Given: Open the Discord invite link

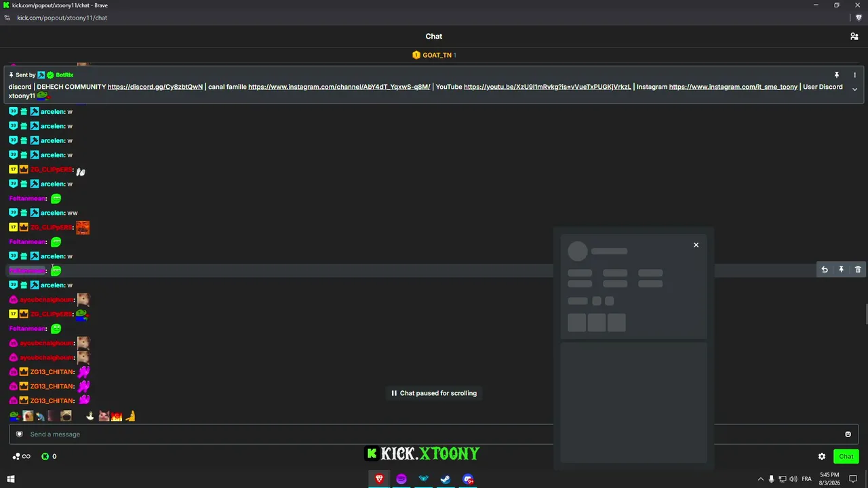Looking at the screenshot, I should tap(155, 87).
